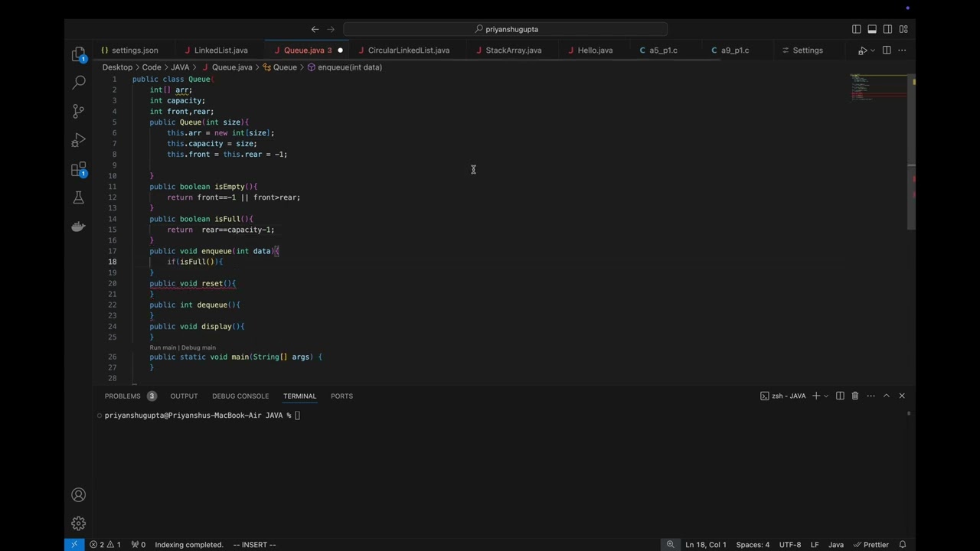Open the Run and Debug view

point(78,140)
